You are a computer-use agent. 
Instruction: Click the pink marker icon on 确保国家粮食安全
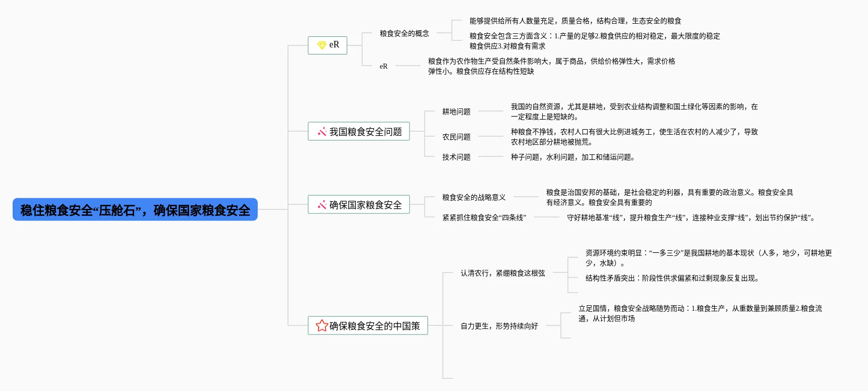pyautogui.click(x=322, y=205)
